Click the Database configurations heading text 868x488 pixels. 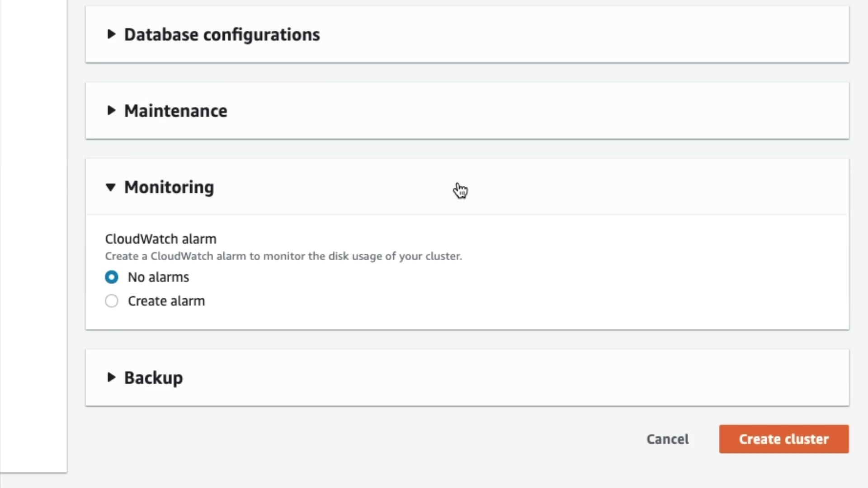tap(222, 35)
